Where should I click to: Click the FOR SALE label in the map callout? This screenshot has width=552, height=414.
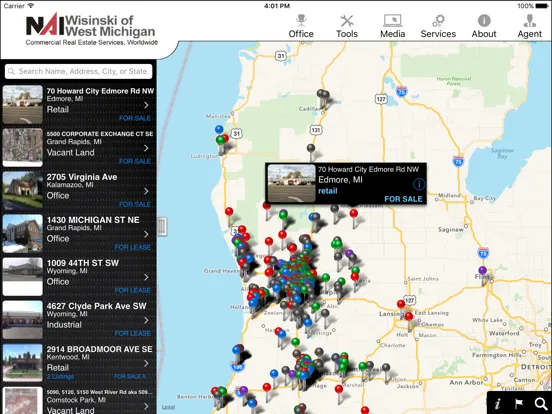click(x=403, y=199)
